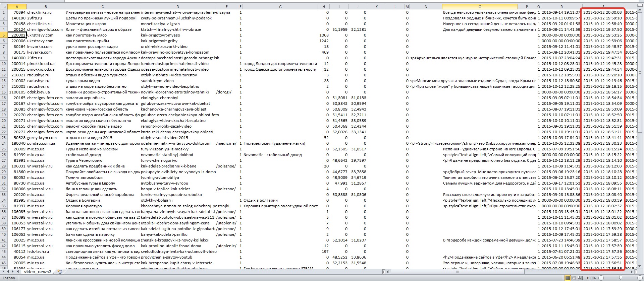This screenshot has width=644, height=281.
Task: Click cell 'Тюнинг автомобиля' in column C
Action: 102,178
